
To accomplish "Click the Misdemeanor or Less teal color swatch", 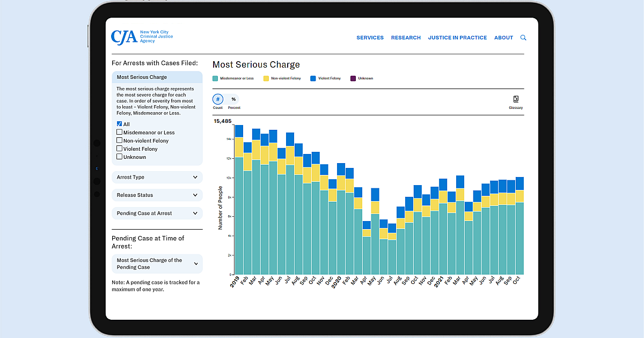I will point(215,78).
